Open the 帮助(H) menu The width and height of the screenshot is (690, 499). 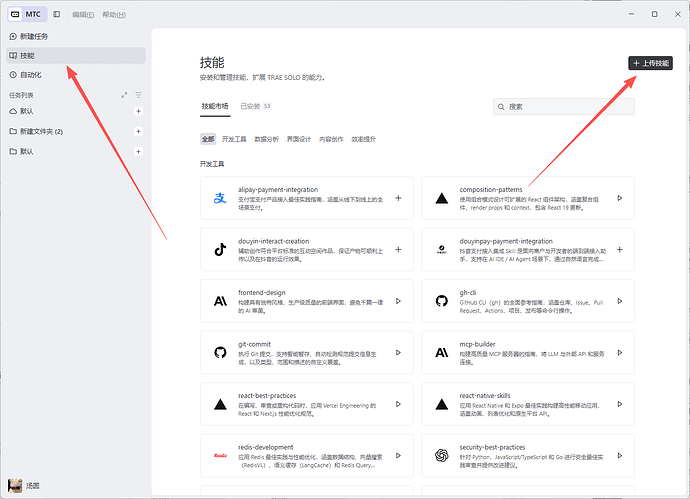pyautogui.click(x=114, y=15)
